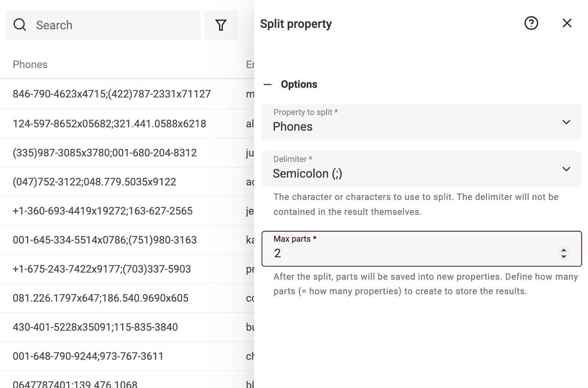Select row 124-597-8652x05682
This screenshot has width=588, height=388.
click(127, 123)
